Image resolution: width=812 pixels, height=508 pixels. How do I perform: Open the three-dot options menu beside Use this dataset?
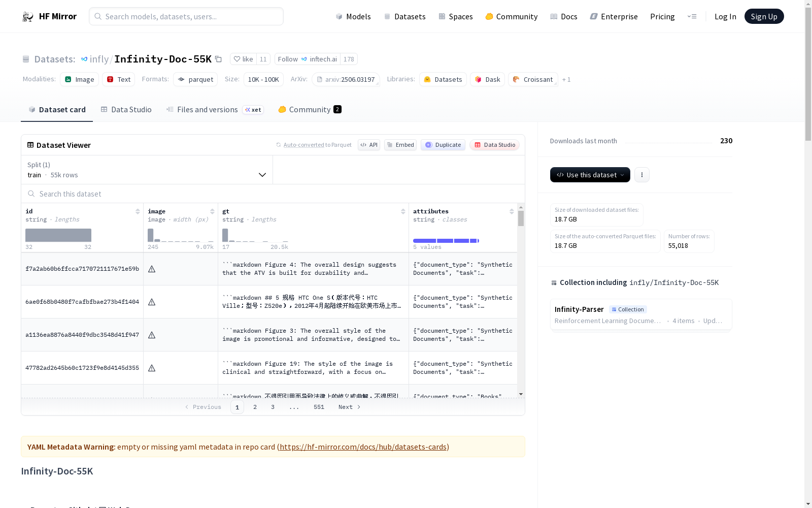642,175
